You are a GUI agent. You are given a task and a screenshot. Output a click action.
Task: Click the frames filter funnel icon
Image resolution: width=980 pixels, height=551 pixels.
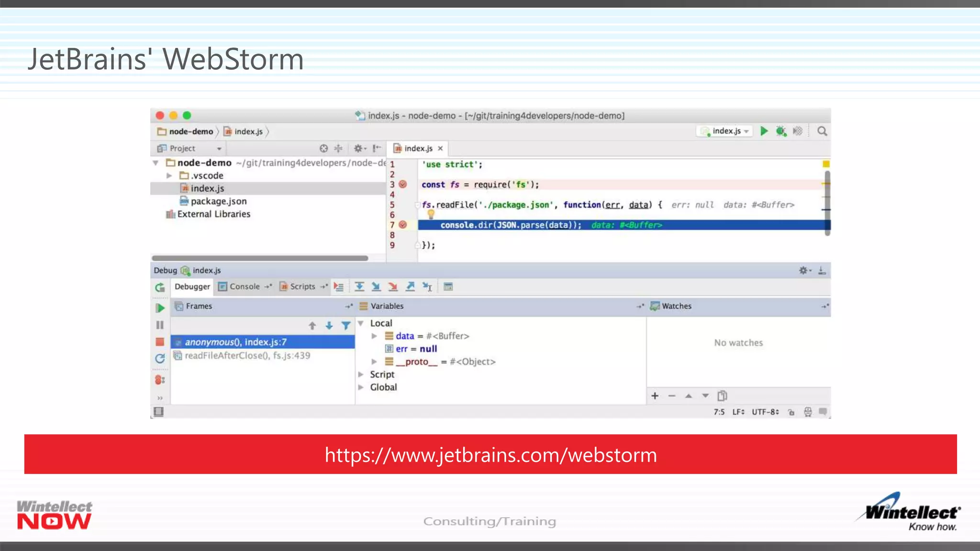[x=345, y=326]
